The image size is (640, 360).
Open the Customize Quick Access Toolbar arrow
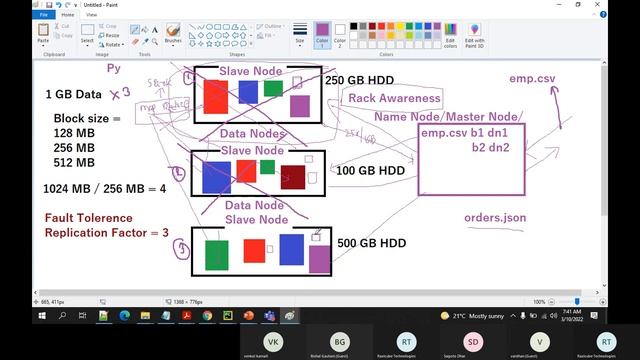point(76,5)
